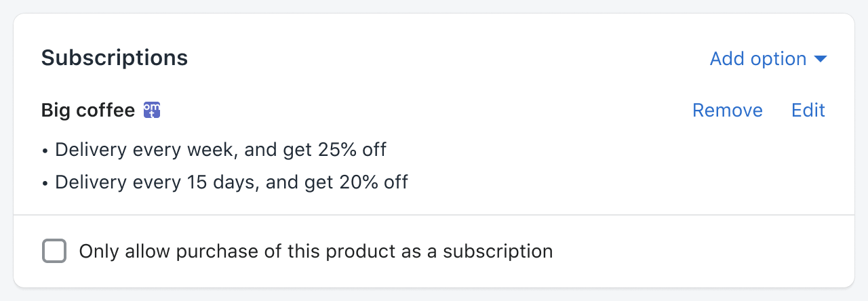Image resolution: width=868 pixels, height=301 pixels.
Task: Enable subscription-only purchase checkbox
Action: tap(54, 252)
